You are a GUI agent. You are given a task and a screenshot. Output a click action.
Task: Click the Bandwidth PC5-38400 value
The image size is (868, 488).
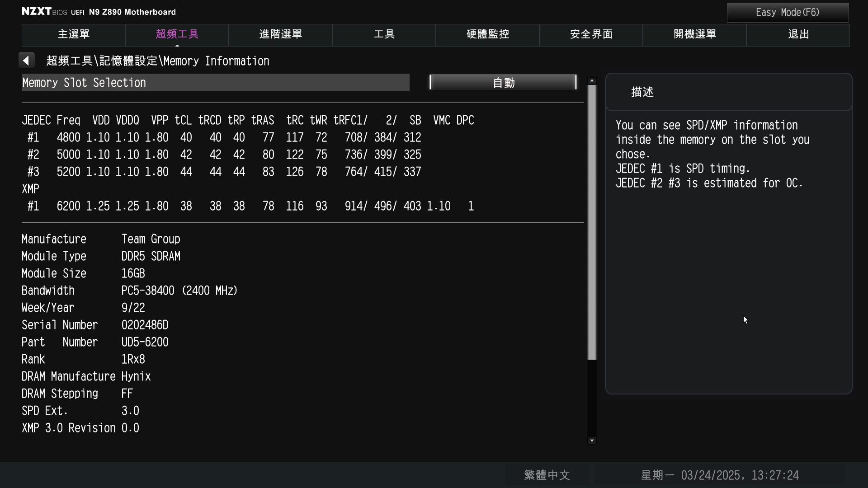pos(179,291)
